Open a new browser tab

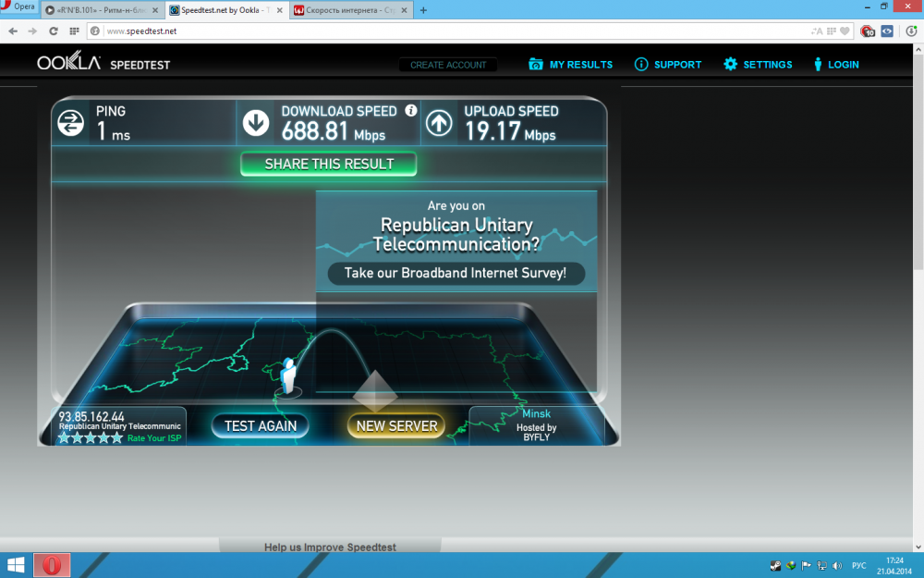click(423, 10)
